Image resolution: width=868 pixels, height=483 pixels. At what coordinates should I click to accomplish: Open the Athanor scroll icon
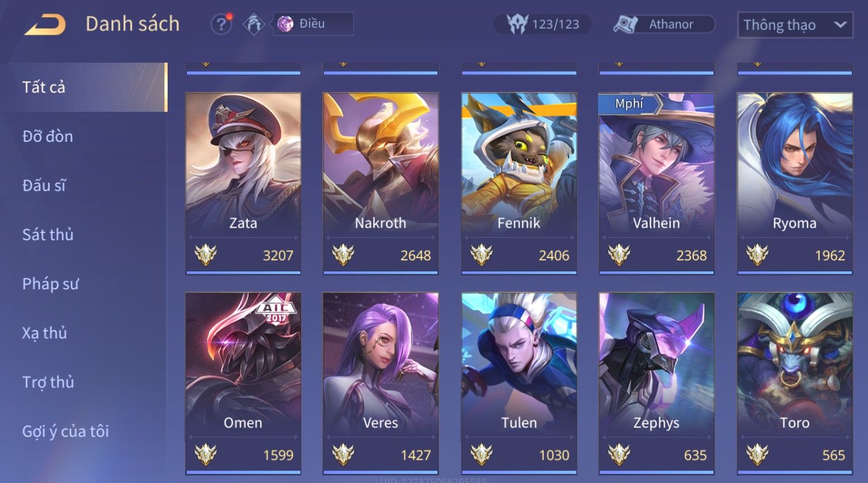pyautogui.click(x=626, y=24)
